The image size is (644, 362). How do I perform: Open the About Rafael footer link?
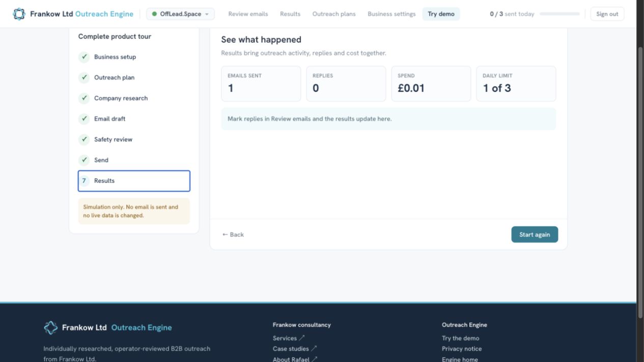coord(291,359)
